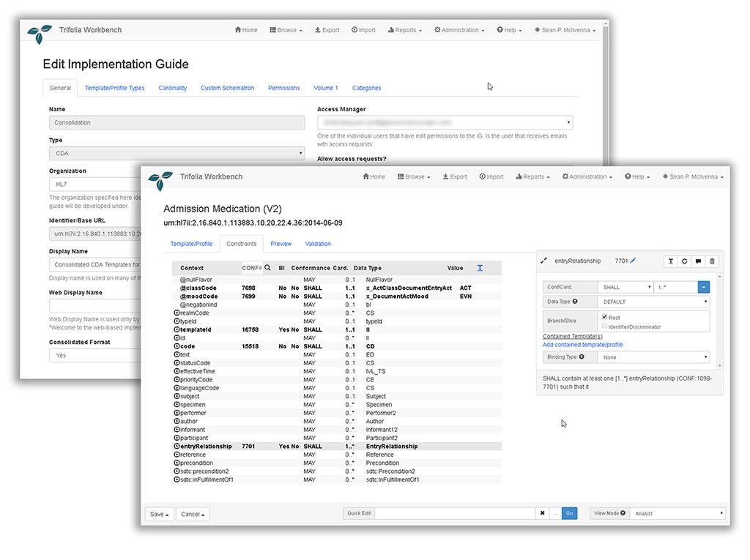750x560 pixels.
Task: Open the Data Type DEFAULT dropdown
Action: point(654,302)
